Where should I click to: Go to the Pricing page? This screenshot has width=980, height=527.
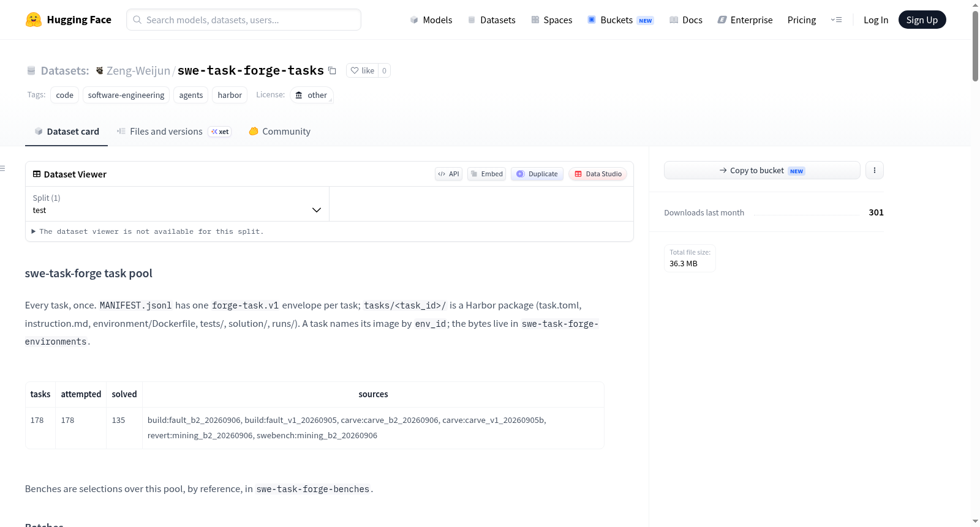click(x=802, y=20)
